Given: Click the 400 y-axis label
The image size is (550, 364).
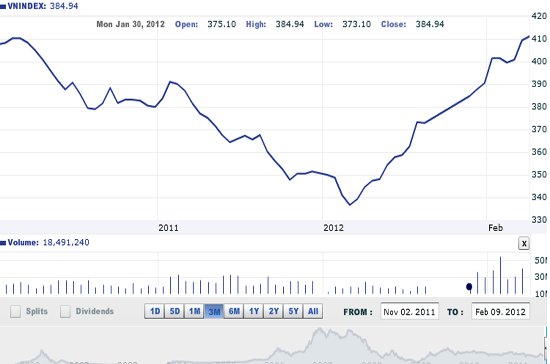Looking at the screenshot, I should point(539,61).
